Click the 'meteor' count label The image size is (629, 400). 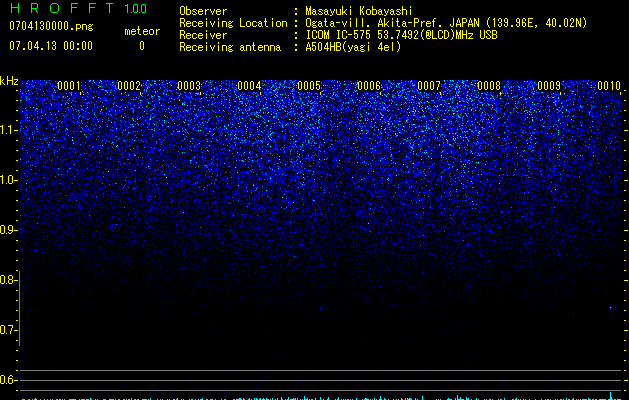(142, 31)
